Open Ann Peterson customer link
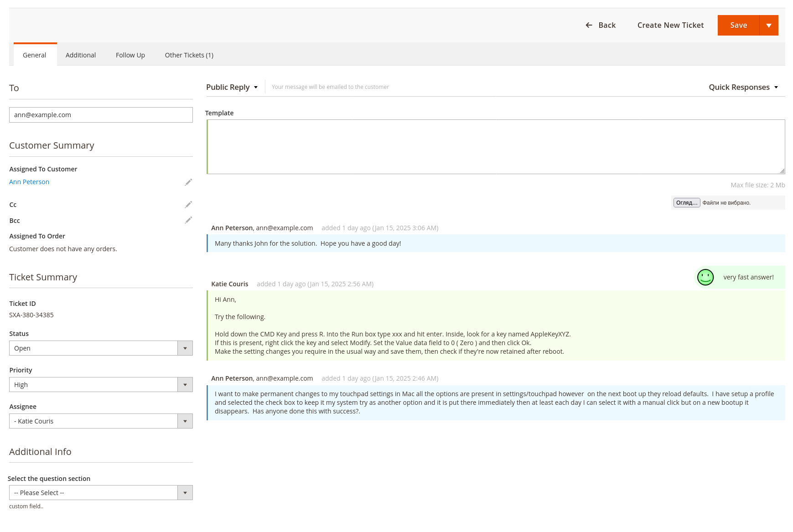This screenshot has height=532, width=793. tap(29, 182)
